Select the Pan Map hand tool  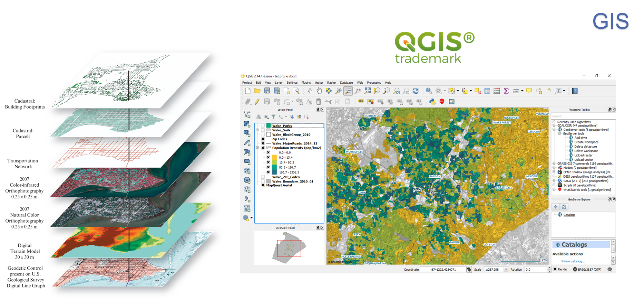pos(319,91)
